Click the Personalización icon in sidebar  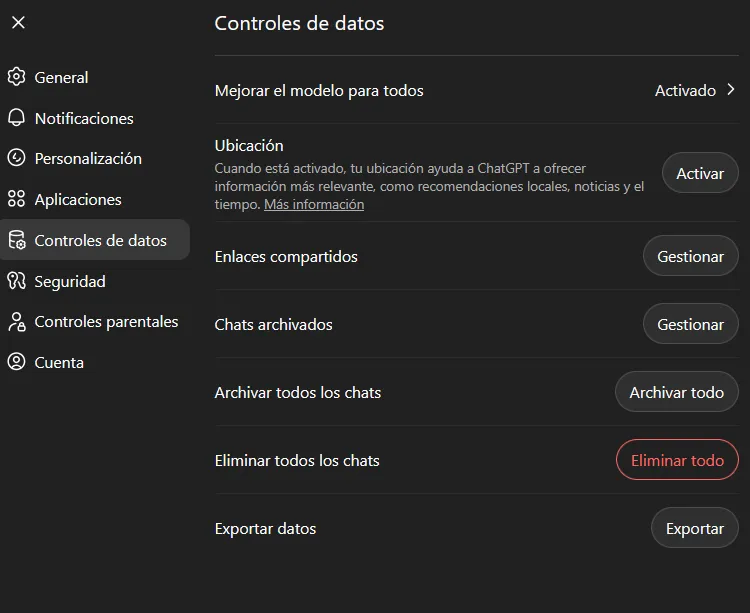pos(17,158)
